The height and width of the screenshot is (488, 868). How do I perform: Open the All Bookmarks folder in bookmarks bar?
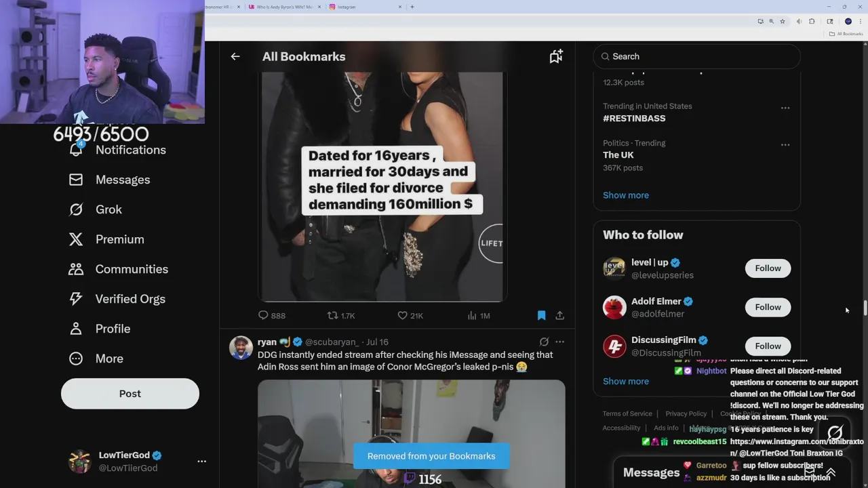(x=846, y=34)
